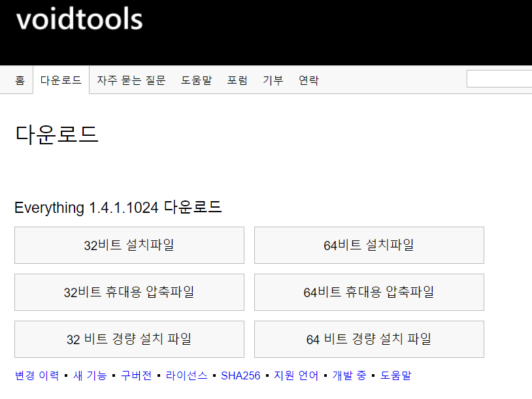
Task: Focus the search input field
Action: point(499,78)
